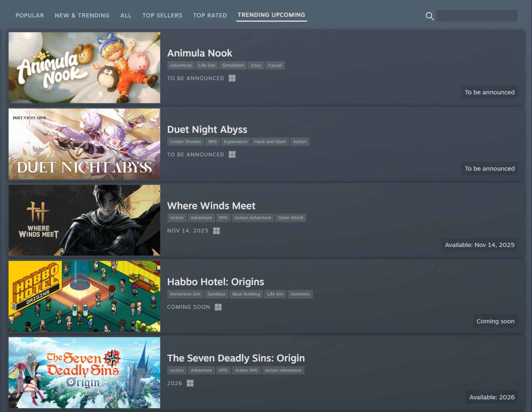Switch to the Popular tab
Screen dimensions: 532x412
[29, 15]
